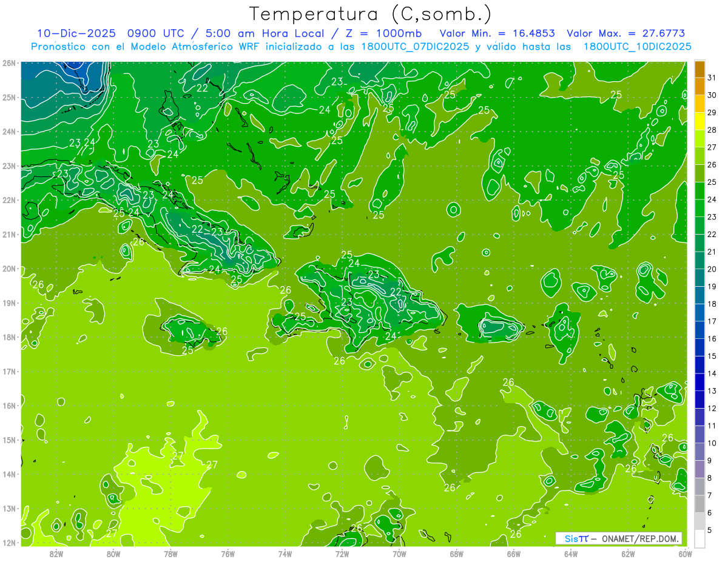This screenshot has height=562, width=728.
Task: Pick the yellow swatch between 28 and 29
Action: pyautogui.click(x=699, y=121)
